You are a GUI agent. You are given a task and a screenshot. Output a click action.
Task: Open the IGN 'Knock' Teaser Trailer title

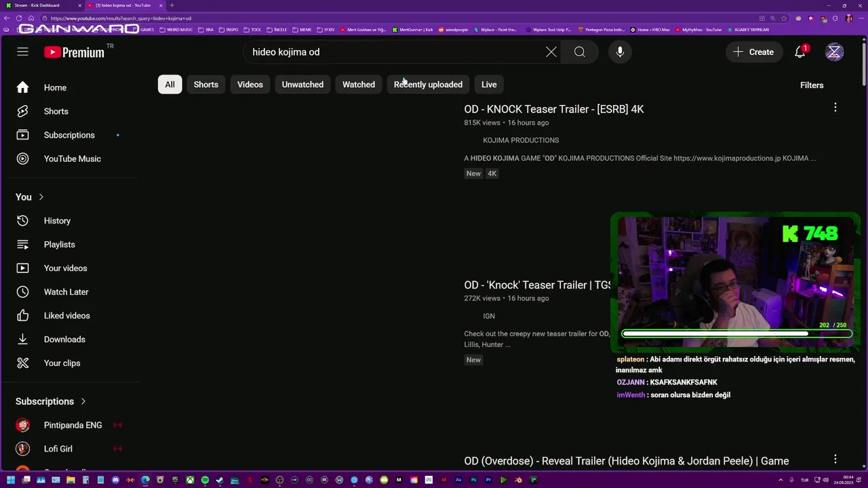pyautogui.click(x=538, y=285)
